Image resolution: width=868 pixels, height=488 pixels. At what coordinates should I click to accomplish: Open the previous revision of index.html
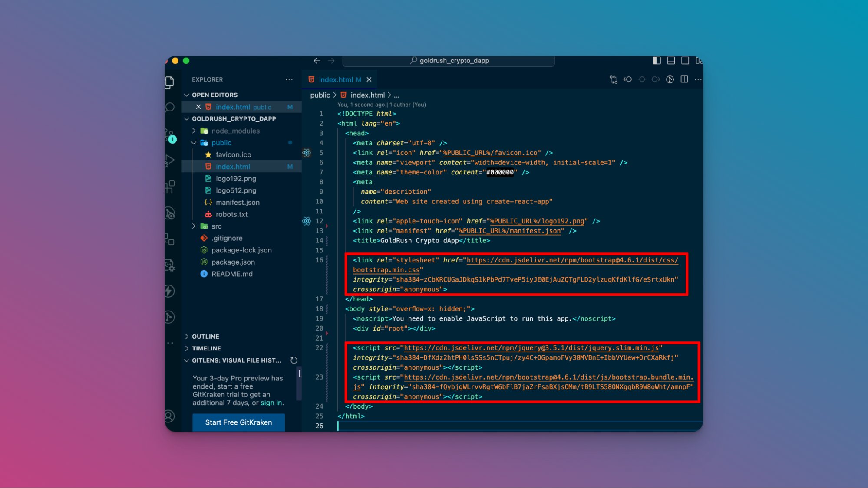pyautogui.click(x=627, y=79)
